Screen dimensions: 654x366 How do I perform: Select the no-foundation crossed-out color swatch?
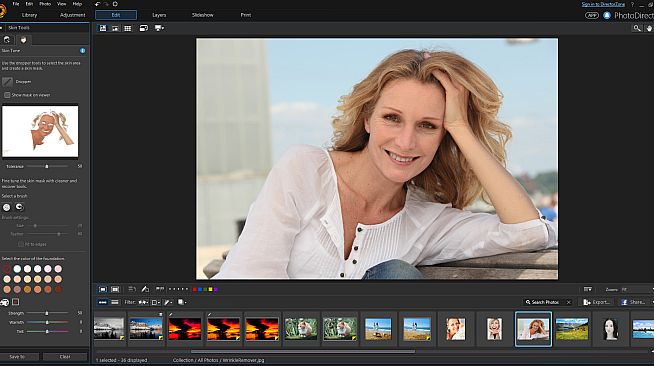coord(7,269)
